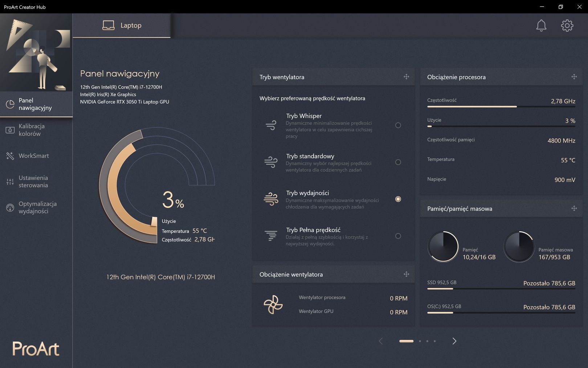Open settings gear in top bar
This screenshot has height=368, width=588.
[x=567, y=25]
